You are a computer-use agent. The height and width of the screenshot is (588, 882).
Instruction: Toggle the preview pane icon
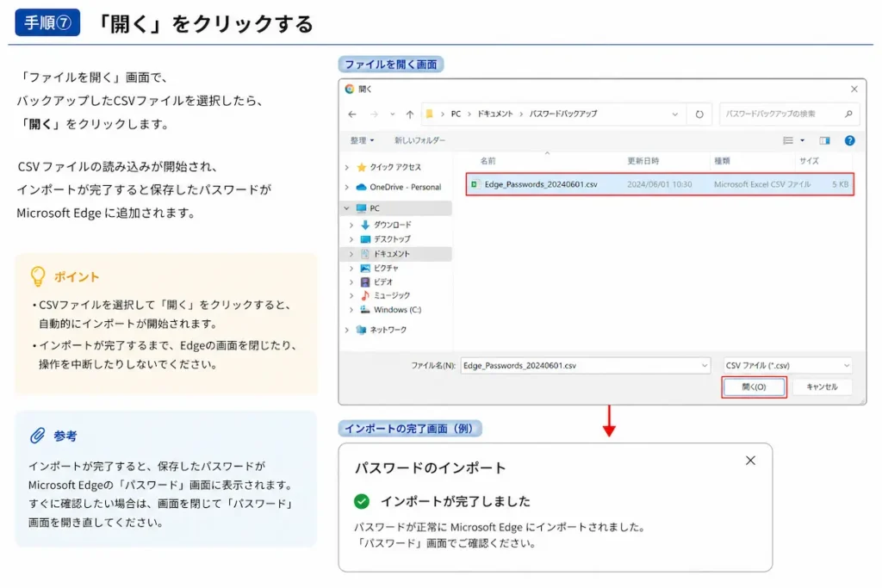tap(824, 140)
